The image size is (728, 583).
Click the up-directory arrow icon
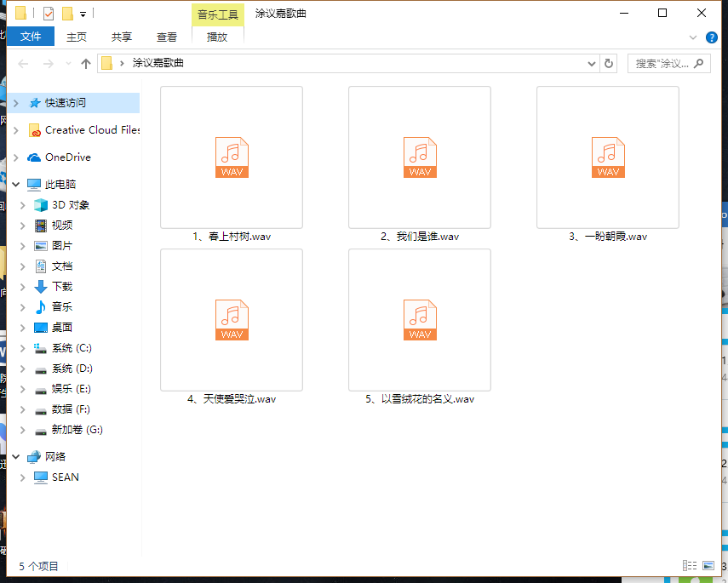click(85, 64)
